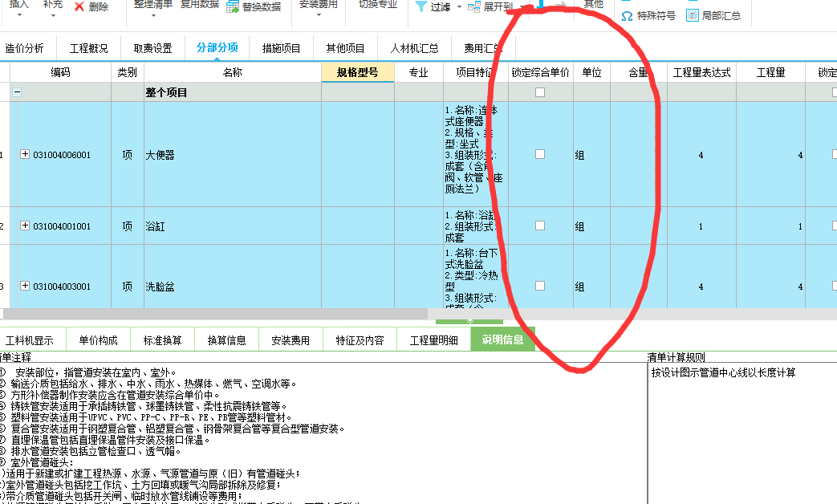Click the 类别 column header

pyautogui.click(x=127, y=72)
